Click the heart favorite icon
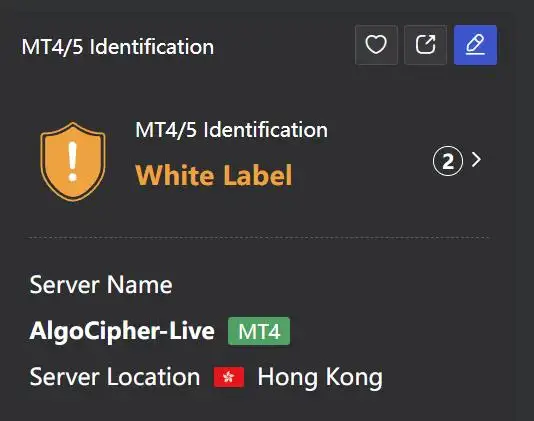The height and width of the screenshot is (421, 534). [x=376, y=45]
